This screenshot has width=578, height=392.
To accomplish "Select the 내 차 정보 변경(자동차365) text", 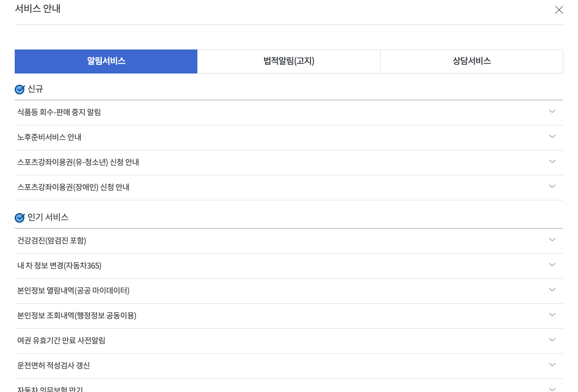I will coord(59,266).
